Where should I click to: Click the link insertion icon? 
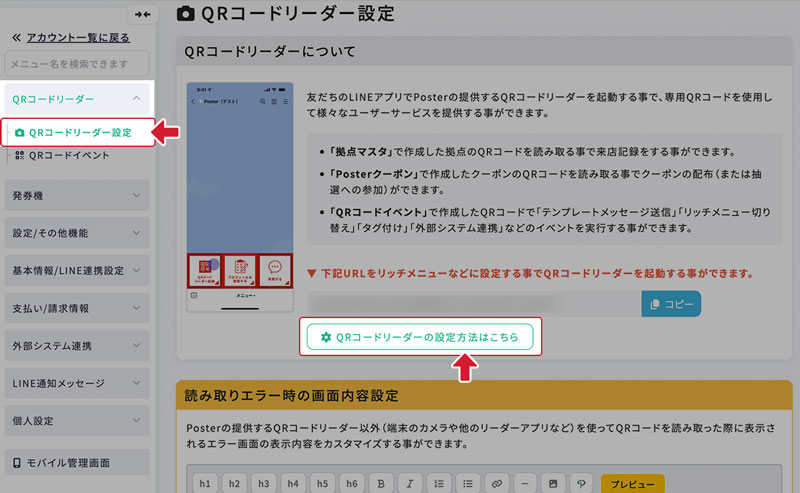tap(494, 483)
